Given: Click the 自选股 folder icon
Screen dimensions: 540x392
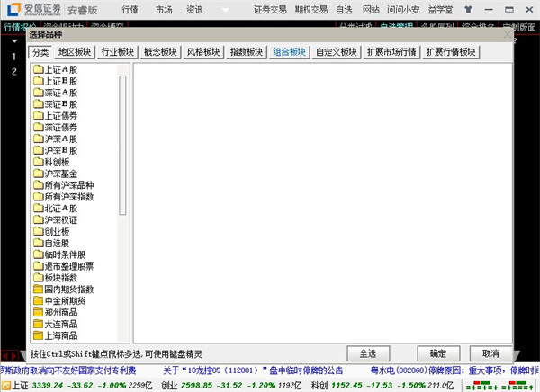Looking at the screenshot, I should pyautogui.click(x=38, y=244).
